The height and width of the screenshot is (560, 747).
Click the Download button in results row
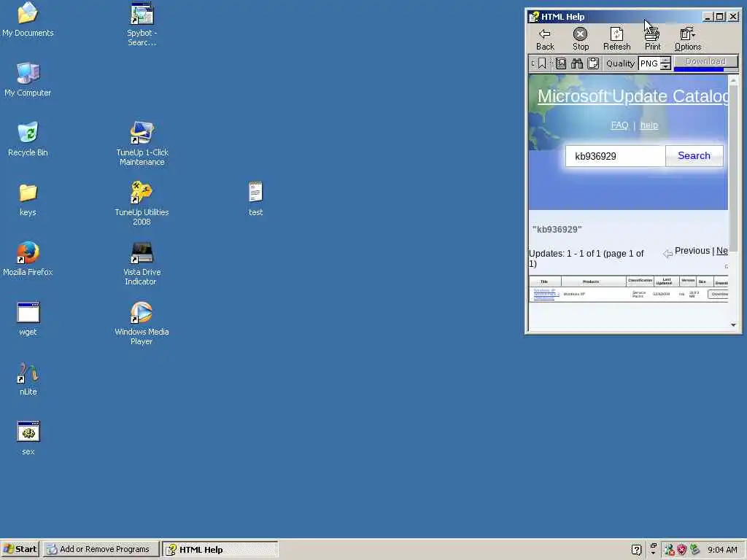pyautogui.click(x=719, y=294)
